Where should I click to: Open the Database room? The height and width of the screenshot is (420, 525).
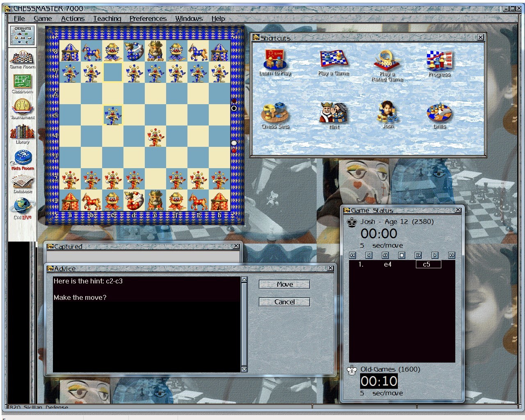[23, 184]
